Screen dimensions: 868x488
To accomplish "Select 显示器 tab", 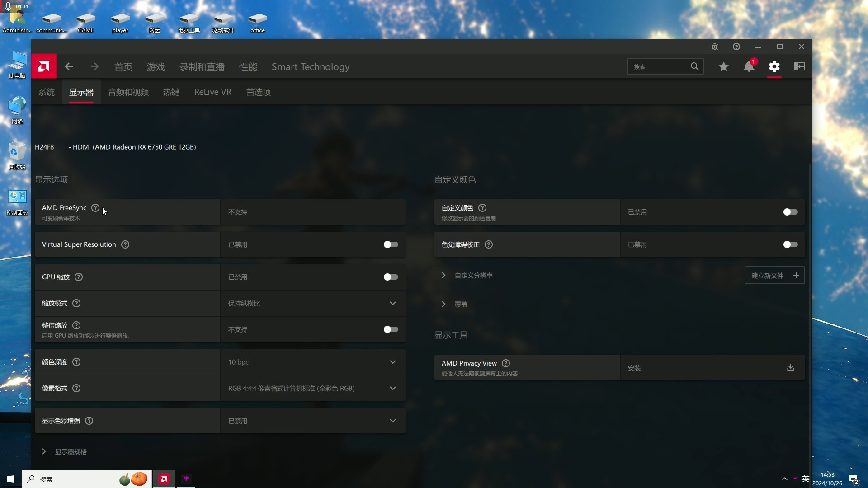I will point(81,92).
